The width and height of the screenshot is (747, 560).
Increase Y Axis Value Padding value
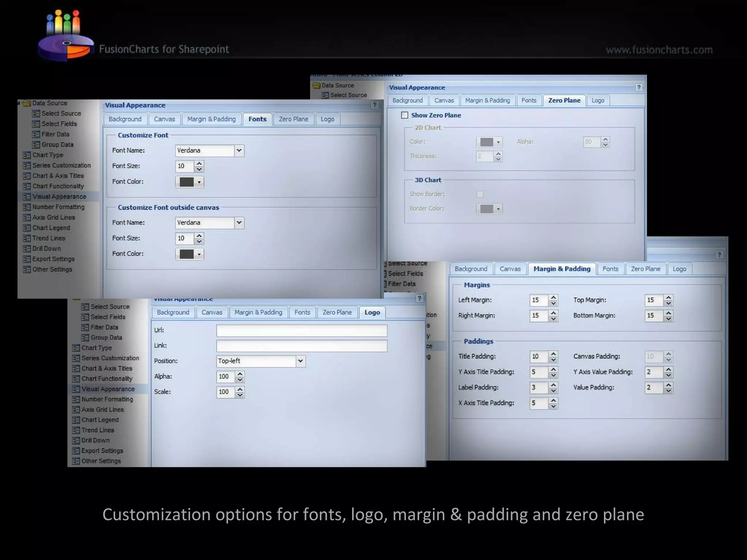[x=668, y=369]
